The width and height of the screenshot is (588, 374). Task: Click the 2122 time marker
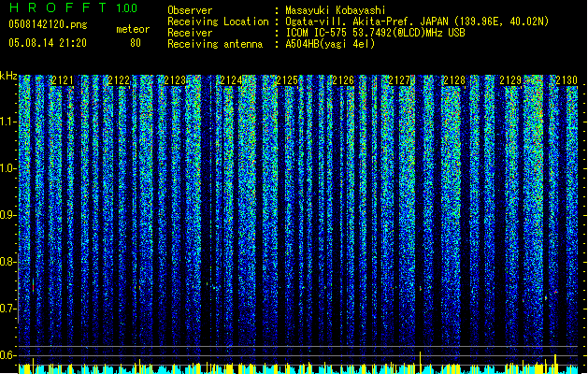tap(119, 80)
